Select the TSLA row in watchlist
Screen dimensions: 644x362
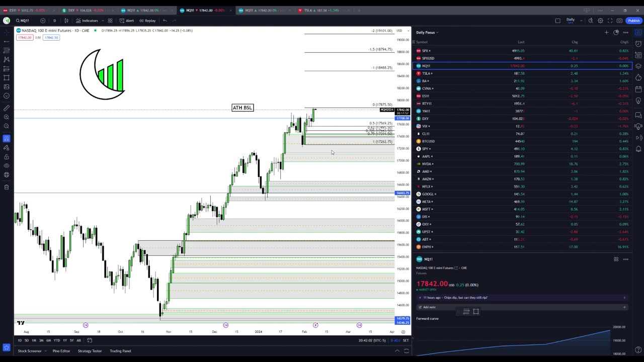523,73
